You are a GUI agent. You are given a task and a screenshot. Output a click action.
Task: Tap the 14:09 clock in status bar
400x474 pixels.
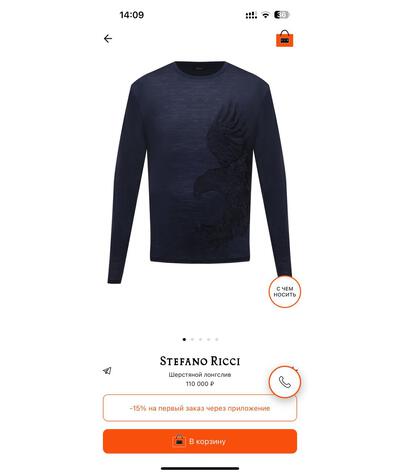coord(132,15)
